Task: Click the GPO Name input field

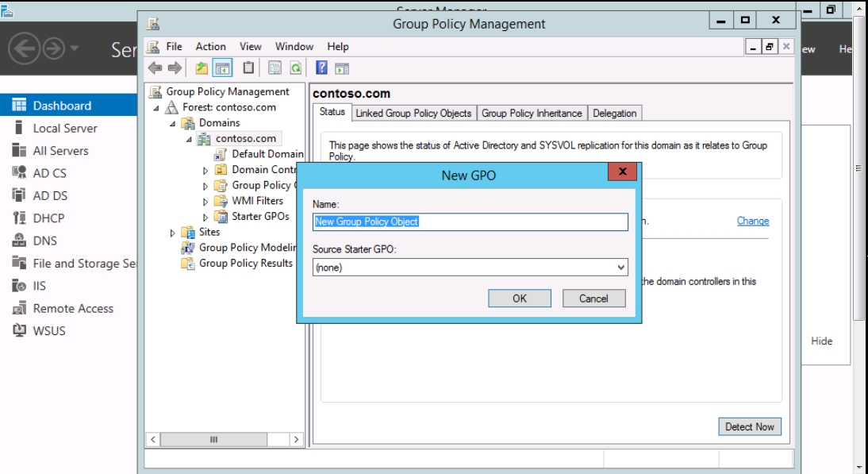Action: [x=470, y=222]
